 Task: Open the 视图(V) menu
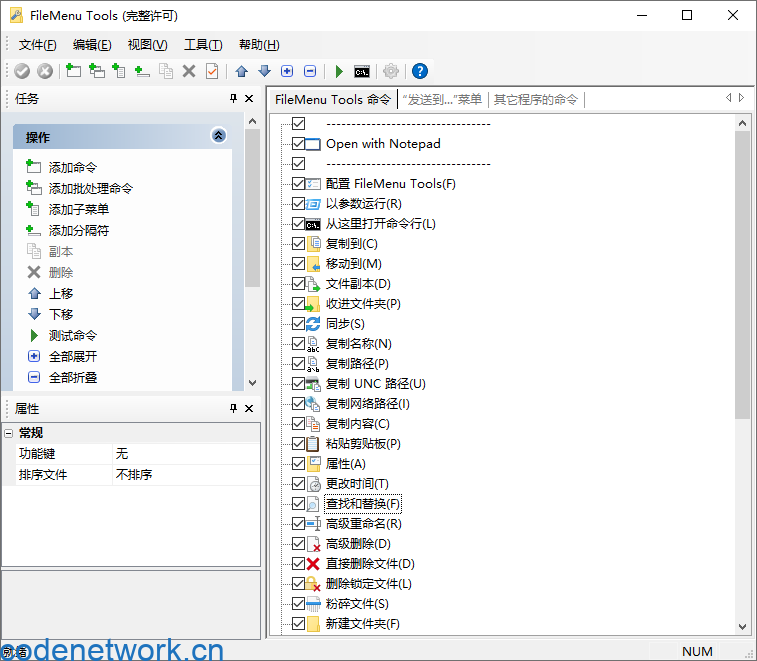(147, 45)
